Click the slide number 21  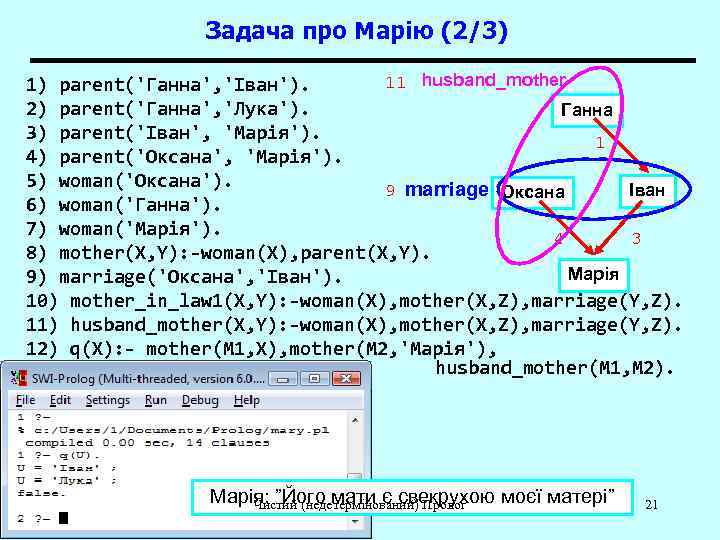point(652,505)
